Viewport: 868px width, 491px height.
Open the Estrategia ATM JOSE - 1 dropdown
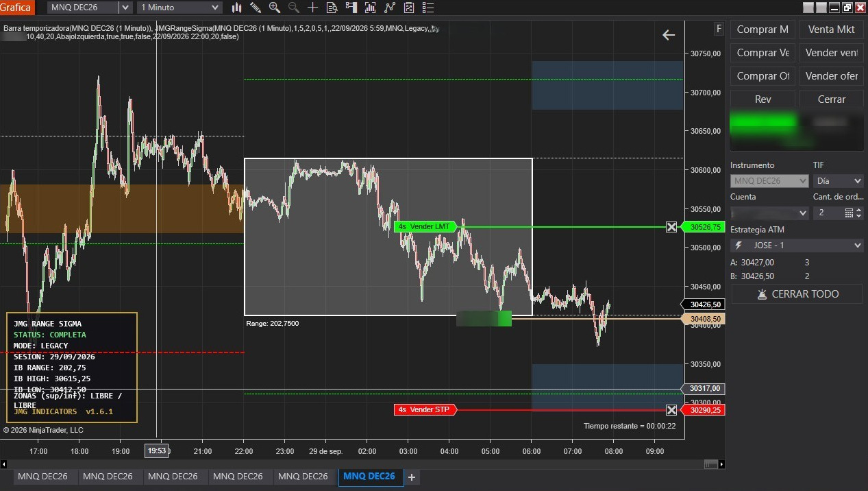797,245
